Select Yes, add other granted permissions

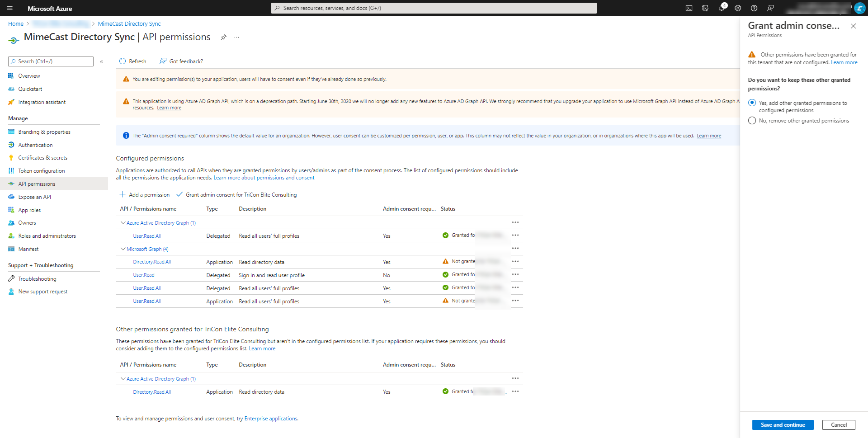pos(752,103)
